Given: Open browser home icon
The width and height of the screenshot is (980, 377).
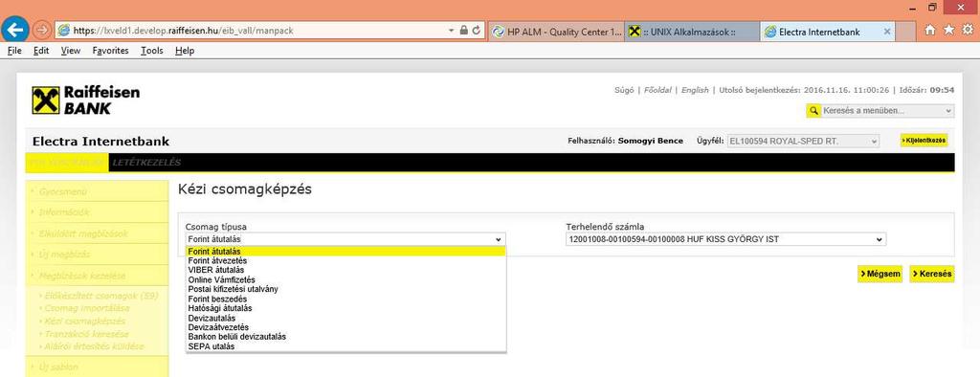Looking at the screenshot, I should (930, 30).
